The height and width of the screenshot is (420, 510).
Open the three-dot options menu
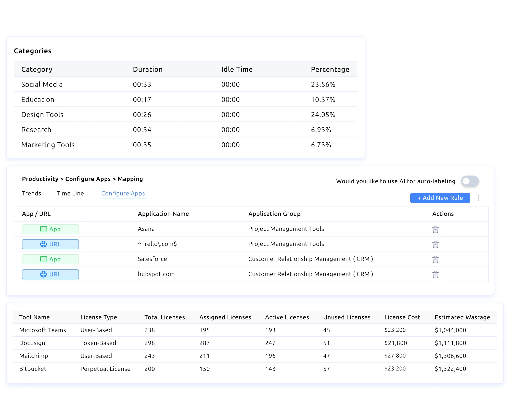coord(478,198)
